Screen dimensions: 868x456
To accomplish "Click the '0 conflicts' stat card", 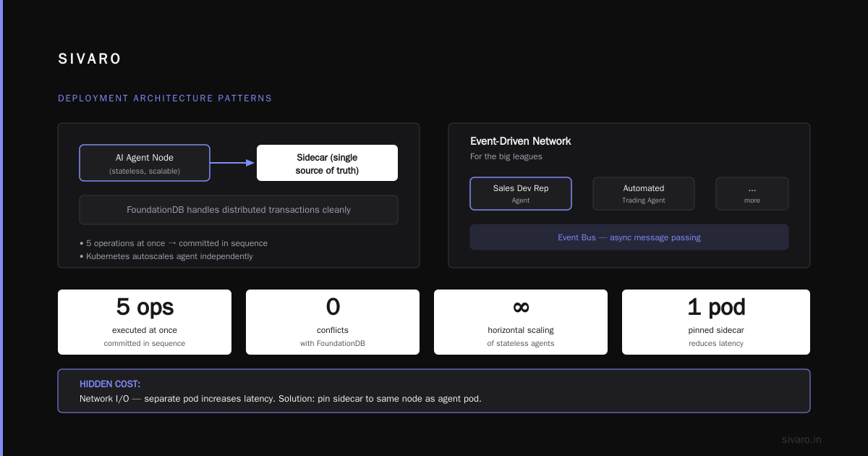I will (333, 322).
